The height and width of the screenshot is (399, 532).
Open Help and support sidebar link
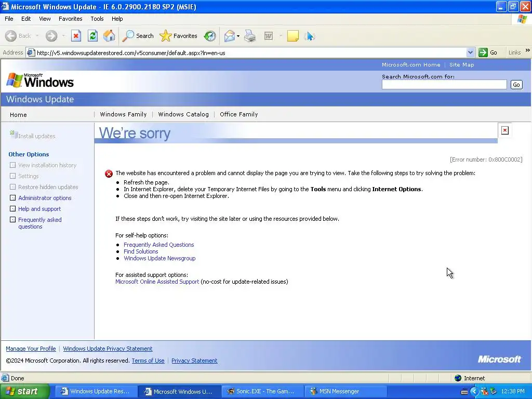tap(39, 209)
